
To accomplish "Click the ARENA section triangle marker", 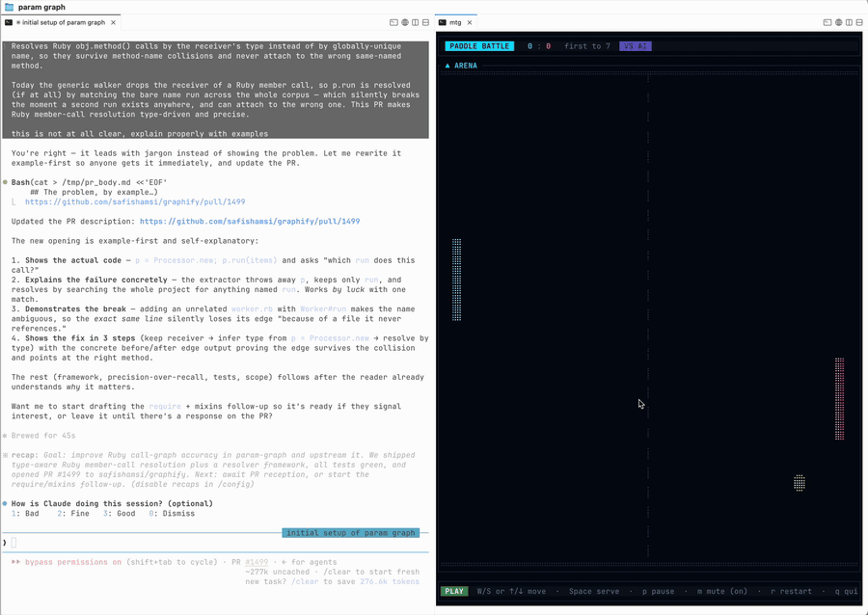I will (448, 66).
